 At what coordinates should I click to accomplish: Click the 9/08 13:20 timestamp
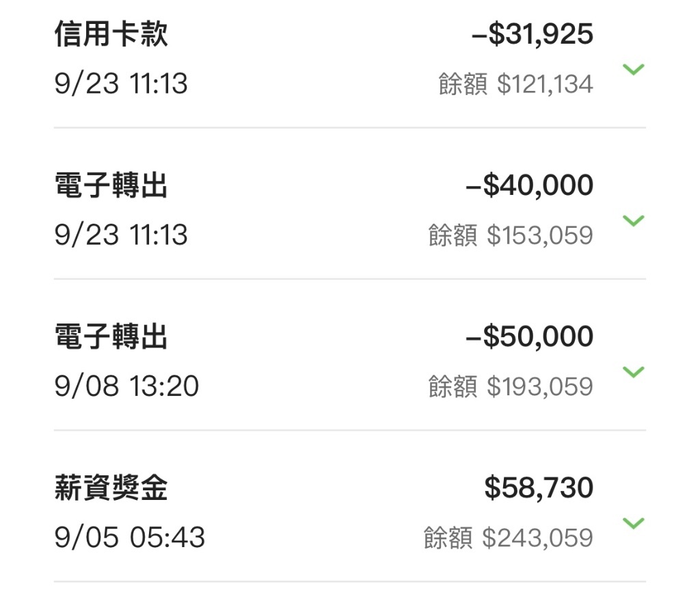click(126, 386)
